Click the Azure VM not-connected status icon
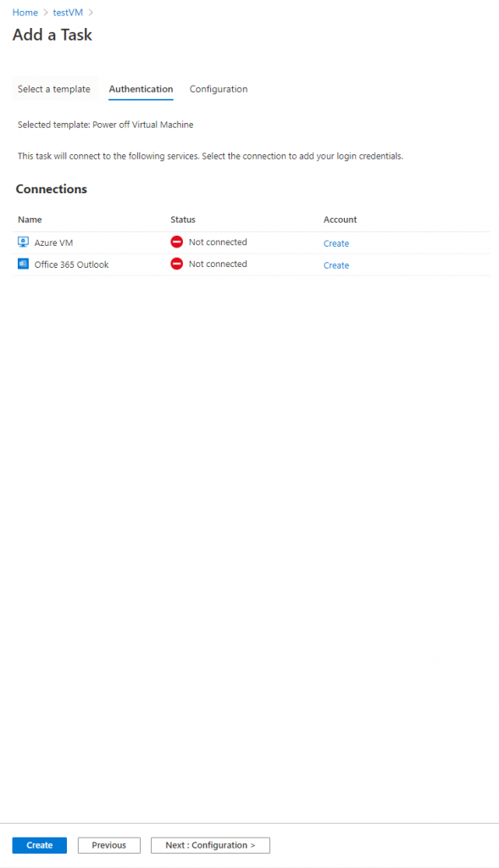 point(176,242)
